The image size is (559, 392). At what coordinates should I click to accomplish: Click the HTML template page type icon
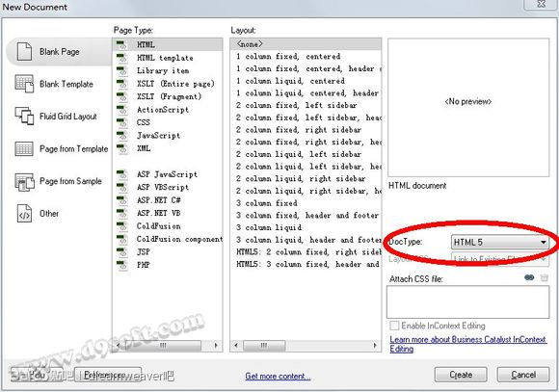tap(122, 58)
